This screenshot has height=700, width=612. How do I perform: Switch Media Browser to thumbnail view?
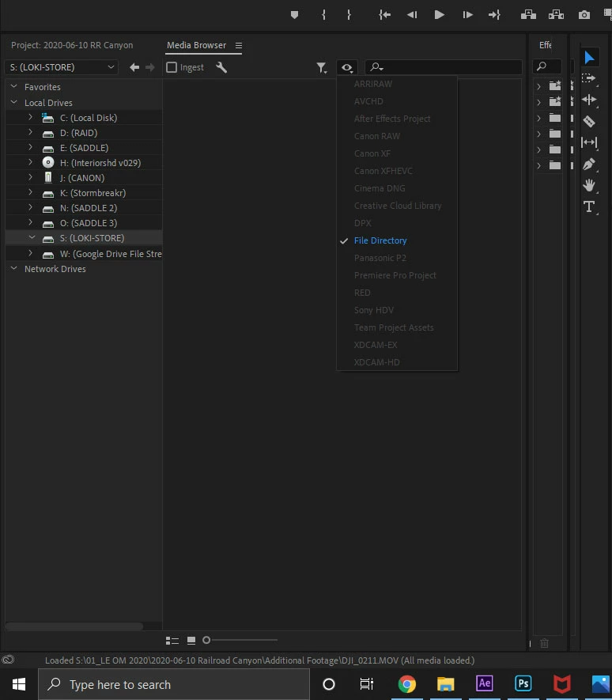(x=191, y=641)
